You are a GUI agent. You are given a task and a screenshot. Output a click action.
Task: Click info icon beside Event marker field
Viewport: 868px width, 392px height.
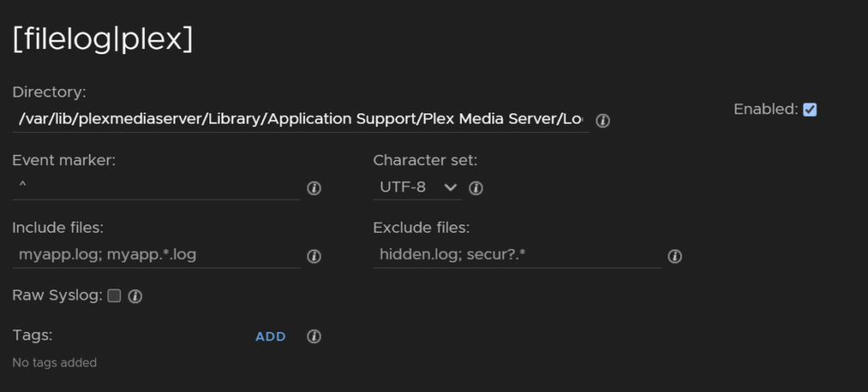coord(314,189)
